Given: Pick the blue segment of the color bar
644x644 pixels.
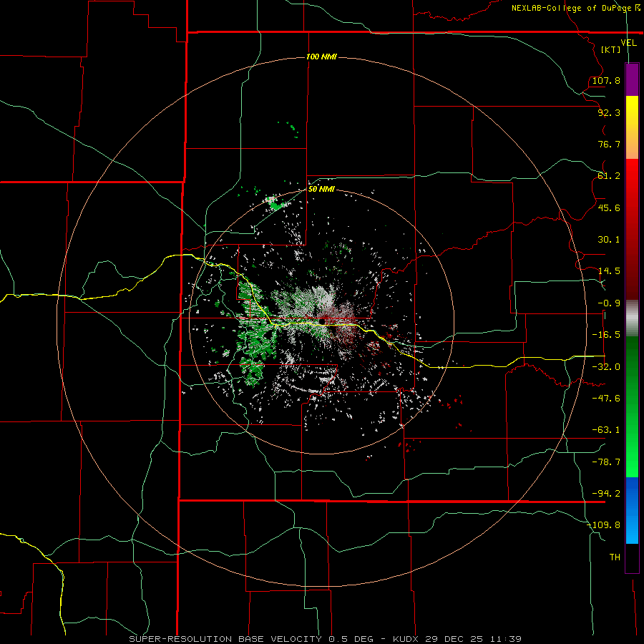Looking at the screenshot, I should click(x=632, y=510).
